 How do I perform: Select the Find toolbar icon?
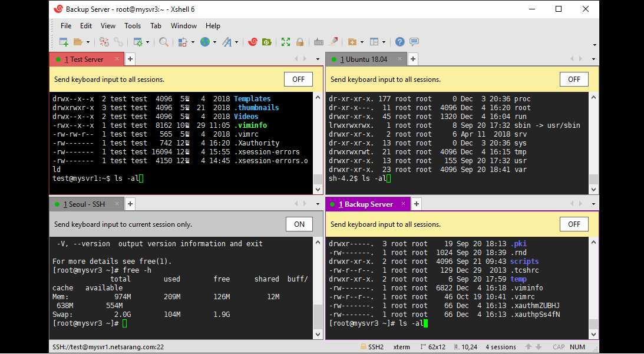pos(162,42)
